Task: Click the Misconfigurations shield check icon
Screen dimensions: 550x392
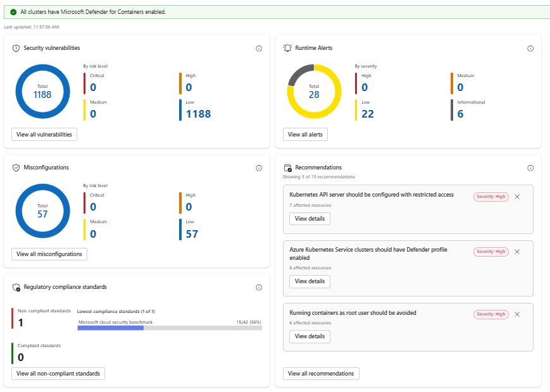Action: click(x=16, y=168)
